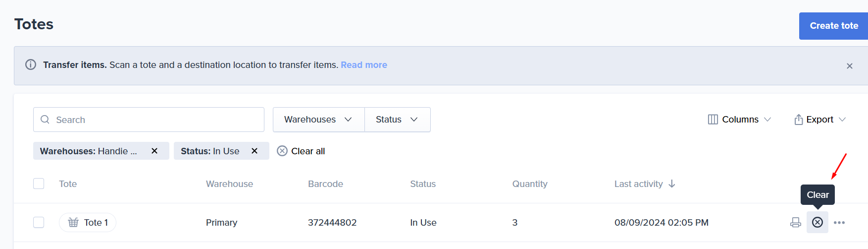
Task: Remove the Status: In Use filter chip
Action: pyautogui.click(x=255, y=151)
